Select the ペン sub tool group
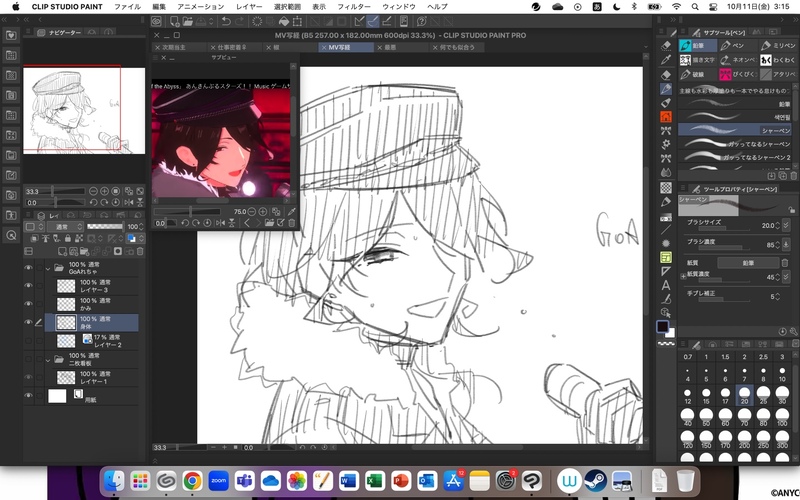 point(738,45)
